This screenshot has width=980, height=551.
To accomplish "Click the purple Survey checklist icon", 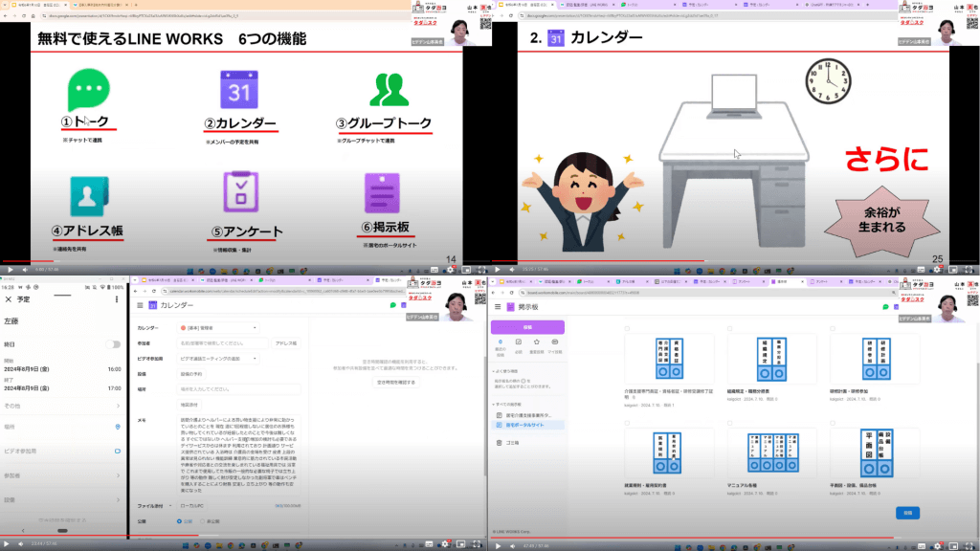I will 239,194.
